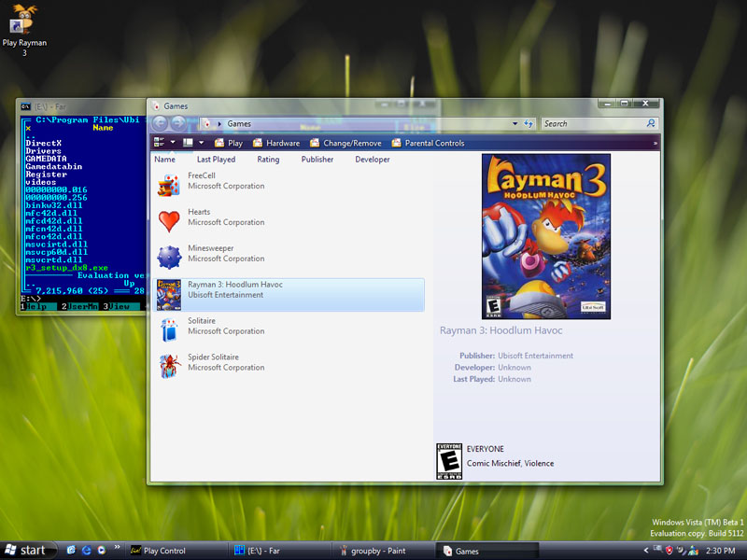Select the Hearts game icon
Viewport: 747px width, 560px height.
(x=169, y=221)
